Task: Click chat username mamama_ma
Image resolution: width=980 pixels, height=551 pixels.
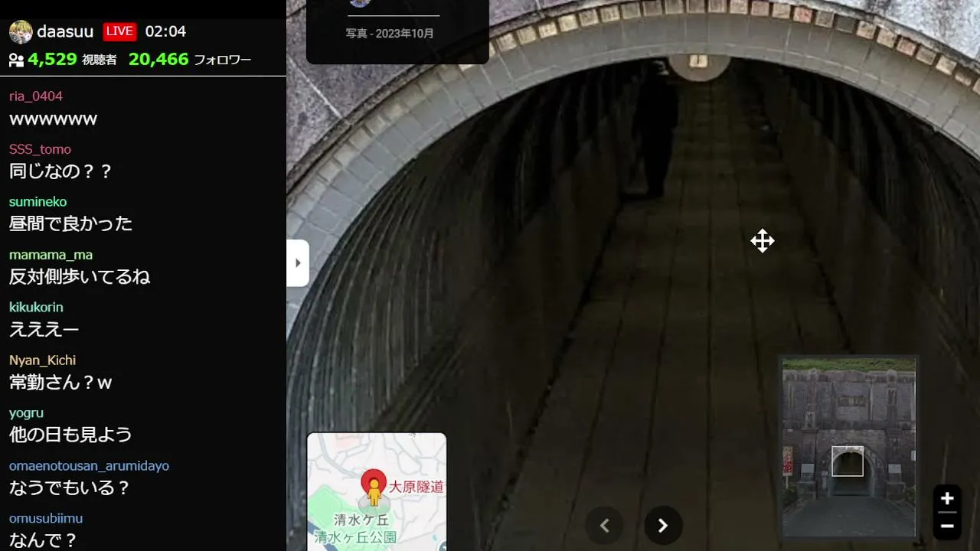Action: coord(51,255)
